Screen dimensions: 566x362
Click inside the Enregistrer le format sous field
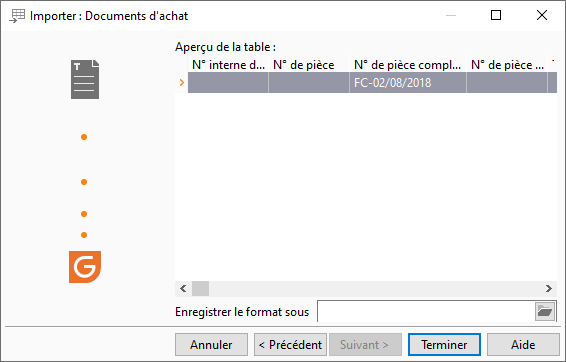pyautogui.click(x=426, y=311)
